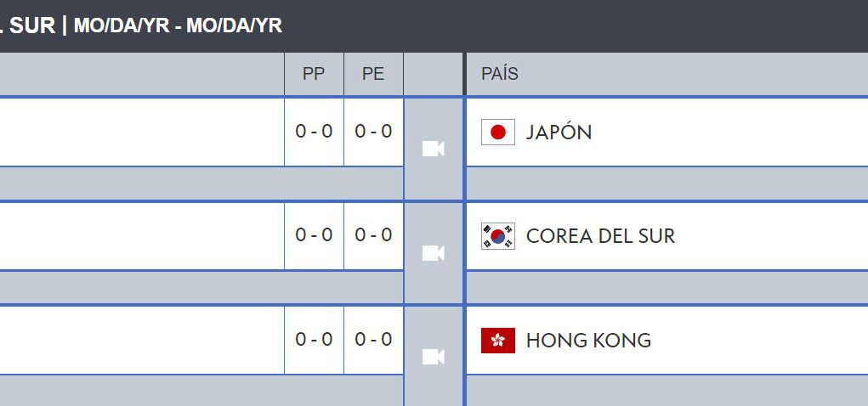This screenshot has height=406, width=868.
Task: Click the Hong Kong flag icon
Action: click(x=498, y=341)
